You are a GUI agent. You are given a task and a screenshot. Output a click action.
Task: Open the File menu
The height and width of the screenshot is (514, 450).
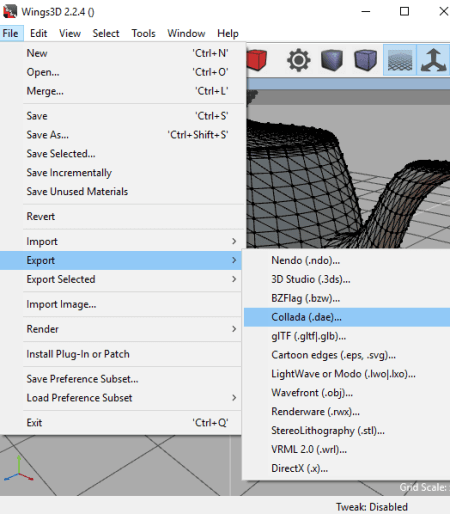pos(10,33)
